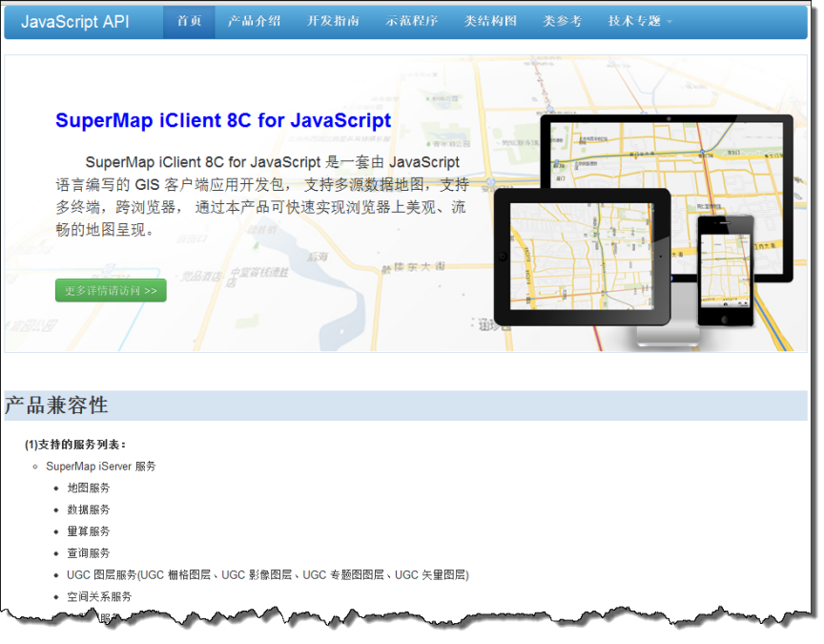Click the 数据服务 list item
The height and width of the screenshot is (644, 824).
(88, 509)
